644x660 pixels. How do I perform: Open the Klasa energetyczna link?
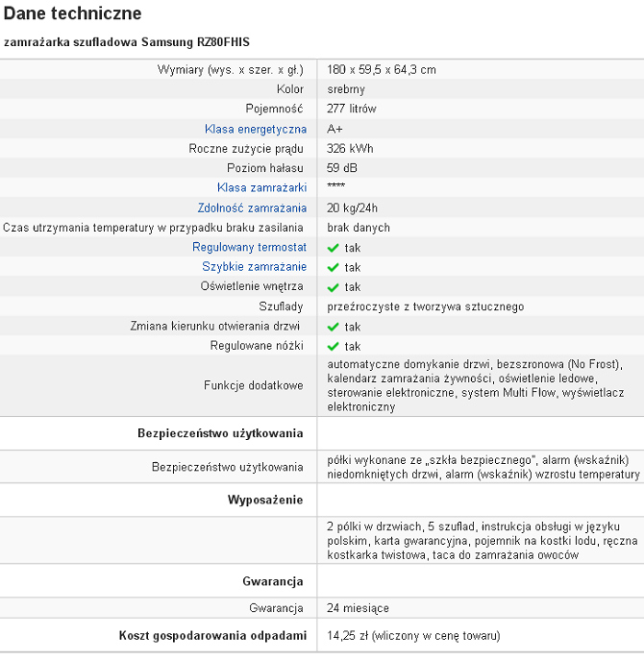pyautogui.click(x=256, y=129)
